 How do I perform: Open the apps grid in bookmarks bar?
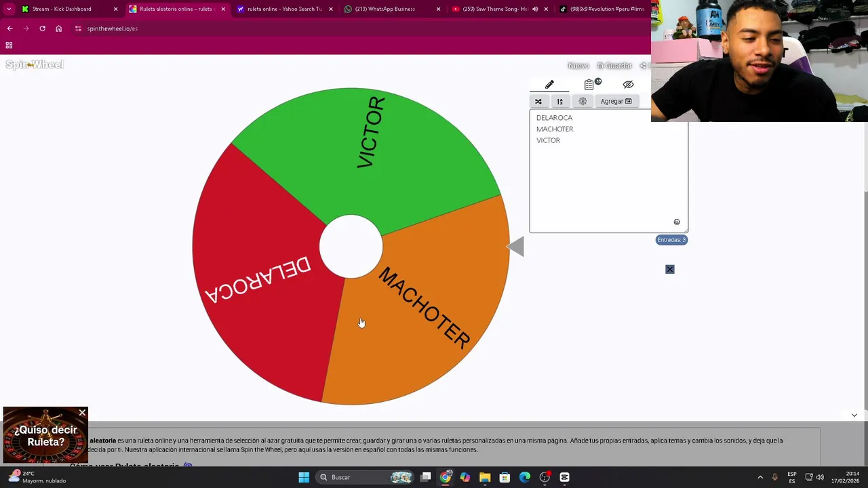coord(9,45)
